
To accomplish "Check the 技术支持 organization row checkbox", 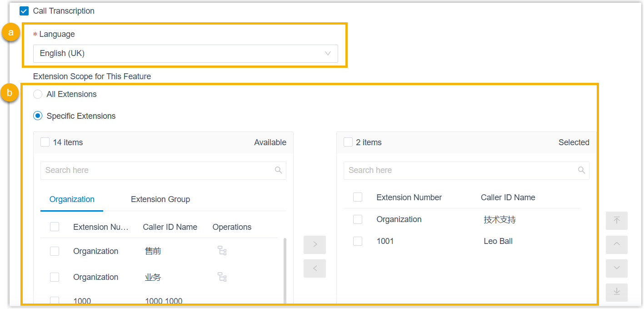I will tap(358, 219).
